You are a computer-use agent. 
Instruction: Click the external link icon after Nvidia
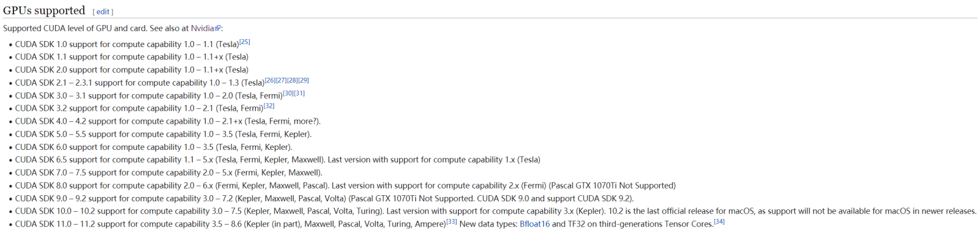218,28
